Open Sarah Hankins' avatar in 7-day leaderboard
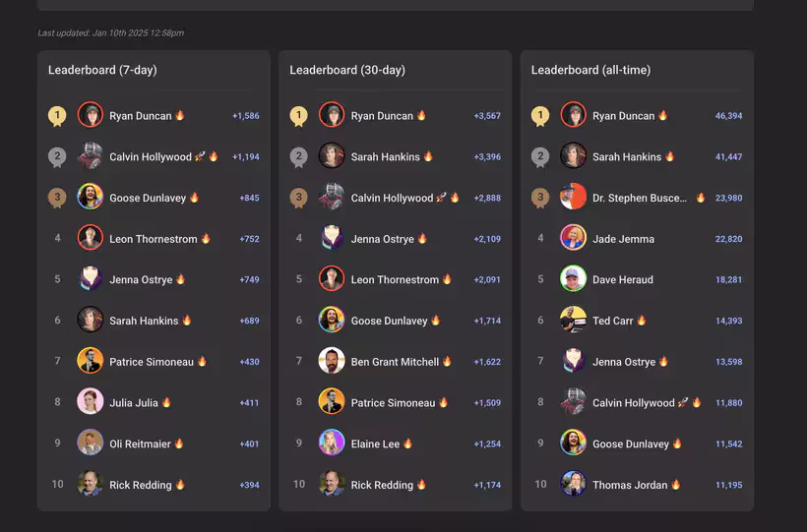 91,320
